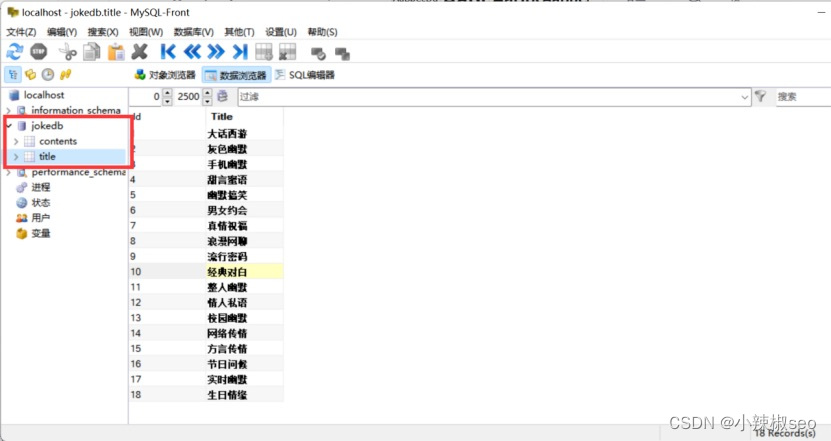Image resolution: width=831 pixels, height=441 pixels.
Task: Click the Cut scissors icon
Action: tap(67, 52)
